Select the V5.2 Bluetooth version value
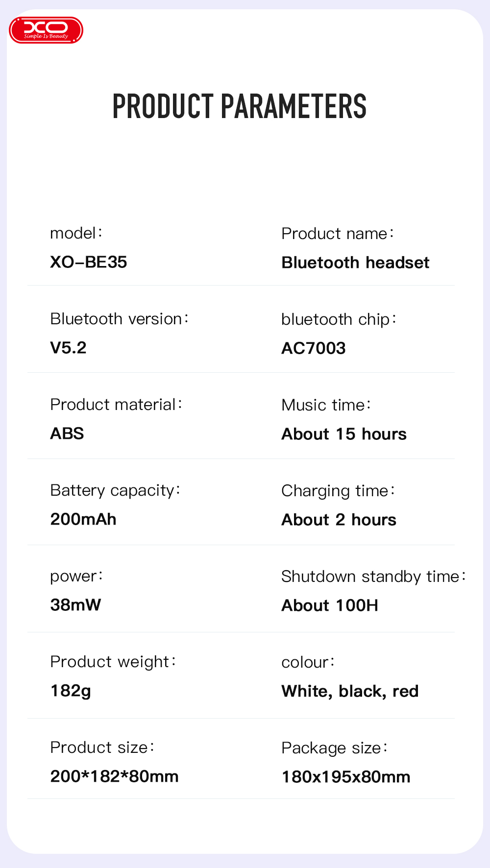This screenshot has width=490, height=868. point(69,348)
